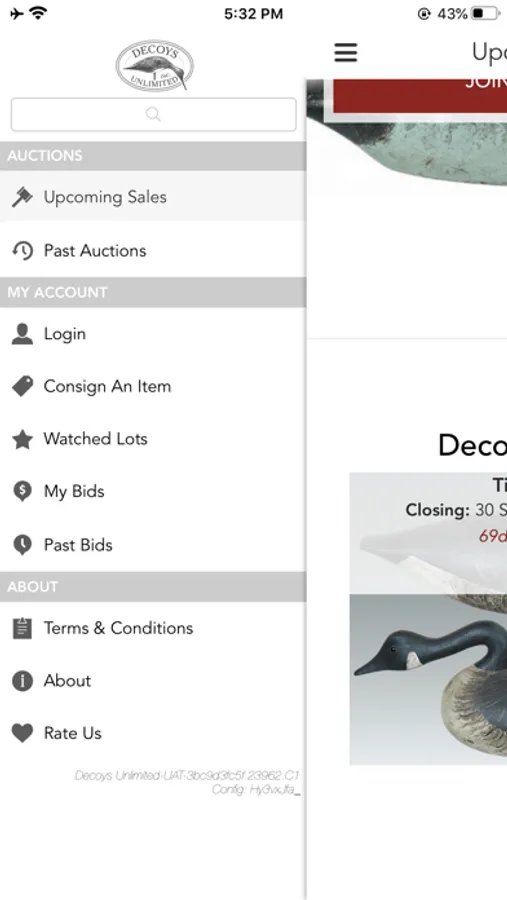Tap the hamburger menu icon
507x900 pixels.
click(x=346, y=52)
